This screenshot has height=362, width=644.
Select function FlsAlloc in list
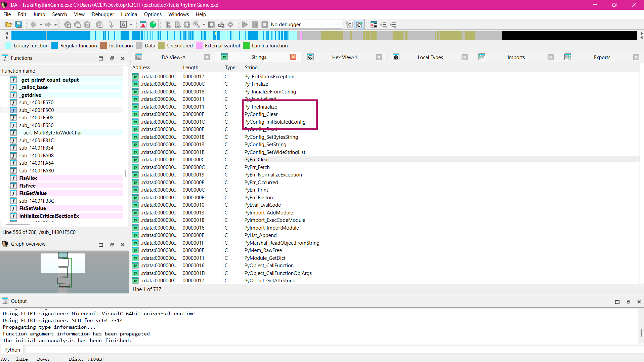(28, 178)
